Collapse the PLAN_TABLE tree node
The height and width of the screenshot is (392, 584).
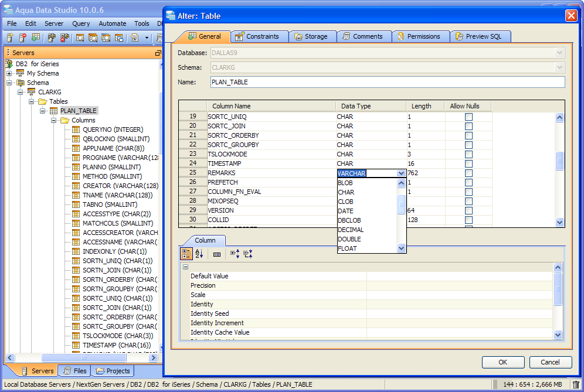tap(43, 111)
